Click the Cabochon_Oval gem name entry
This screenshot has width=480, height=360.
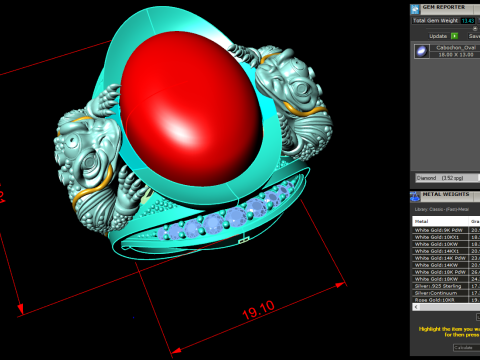[456, 48]
